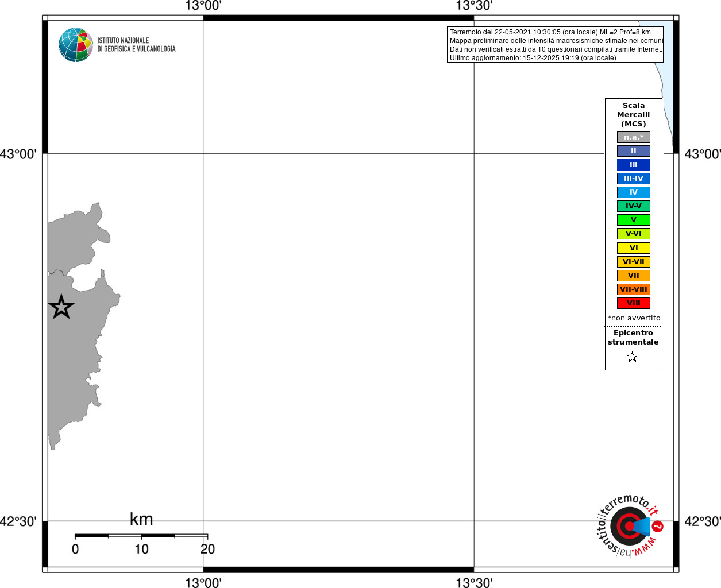Select the orange VII intensity swatch
This screenshot has height=588, width=721.
(634, 276)
